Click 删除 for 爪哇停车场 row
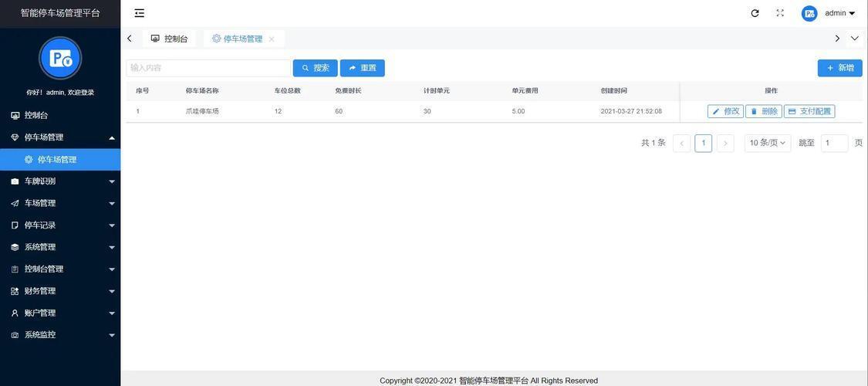This screenshot has height=386, width=868. click(x=763, y=111)
